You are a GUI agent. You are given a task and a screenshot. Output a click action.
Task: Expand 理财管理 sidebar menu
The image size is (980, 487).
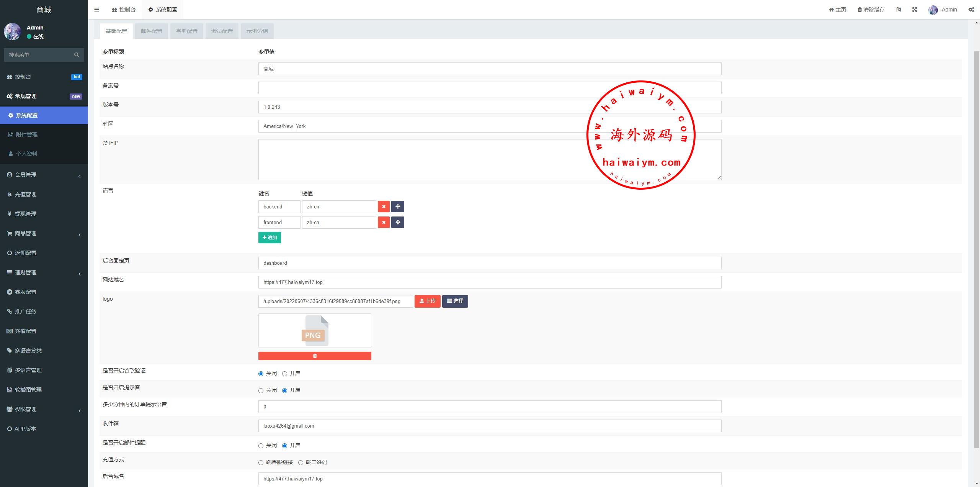click(x=44, y=272)
